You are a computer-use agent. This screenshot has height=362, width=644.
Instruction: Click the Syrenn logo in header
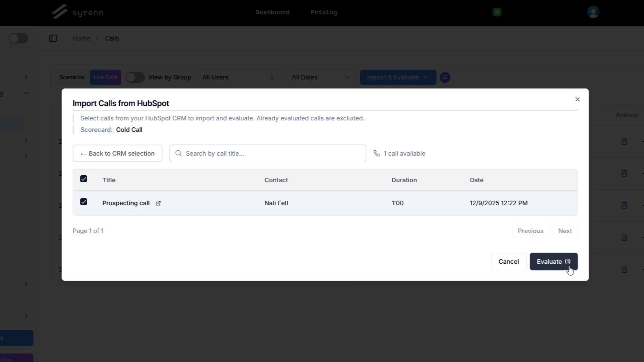77,12
